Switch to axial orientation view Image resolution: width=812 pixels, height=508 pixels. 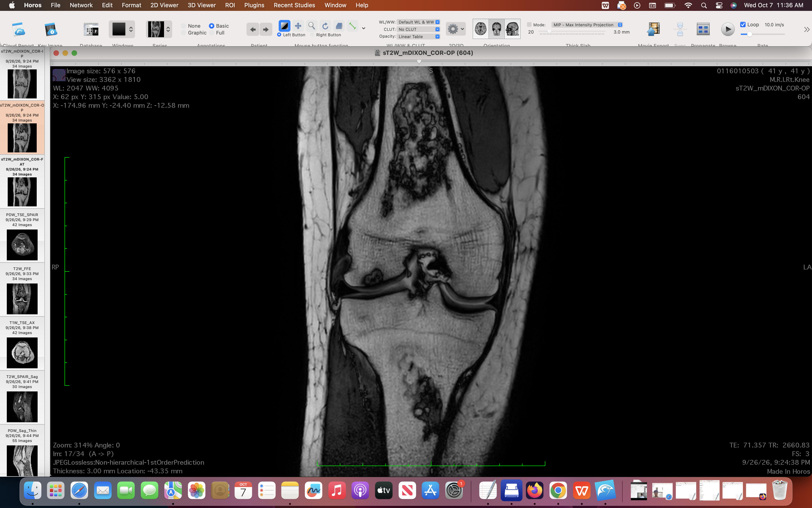pyautogui.click(x=481, y=29)
